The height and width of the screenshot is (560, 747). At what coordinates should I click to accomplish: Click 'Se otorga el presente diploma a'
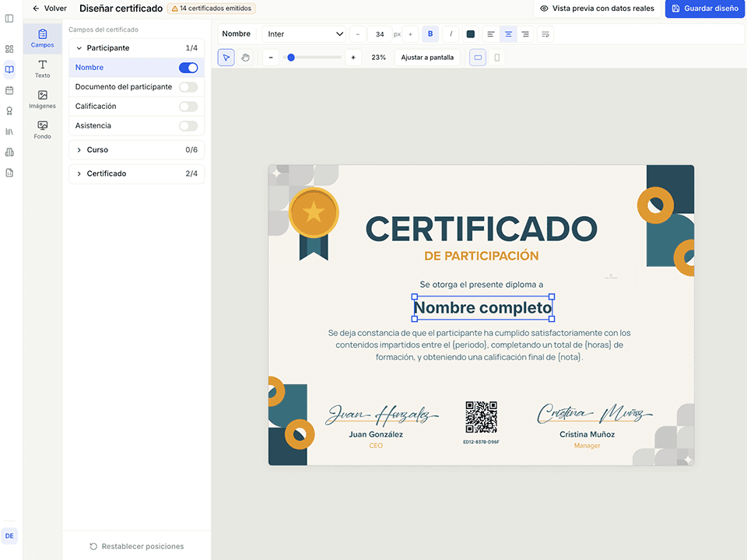point(481,285)
